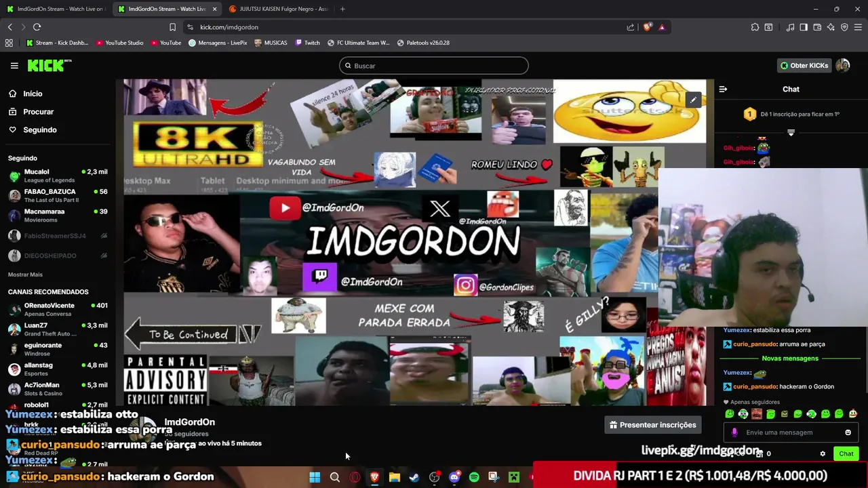Click the ImdGordOn channel name below stream
This screenshot has height=488, width=868.
click(x=189, y=422)
